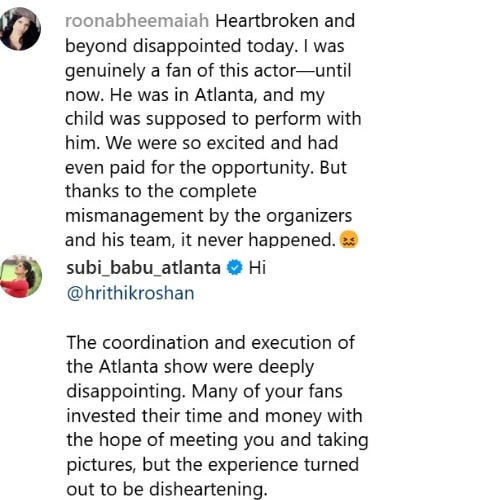Screen dimensions: 500x500
Task: Click the distressed face emoji
Action: click(349, 240)
